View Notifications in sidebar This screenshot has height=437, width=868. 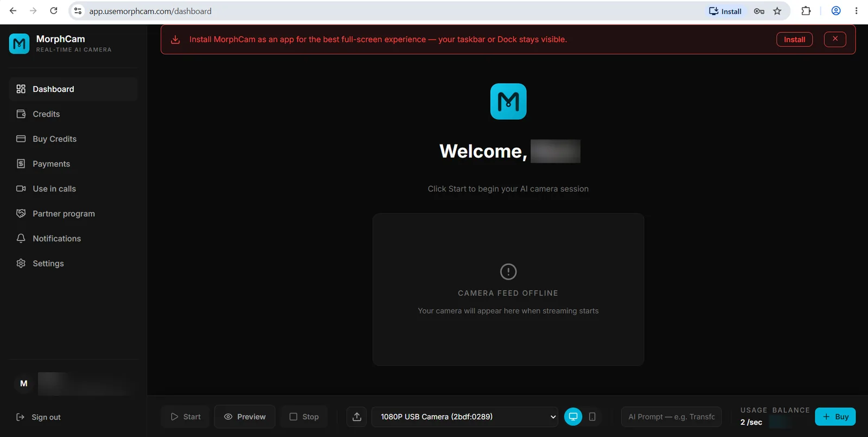pyautogui.click(x=73, y=239)
